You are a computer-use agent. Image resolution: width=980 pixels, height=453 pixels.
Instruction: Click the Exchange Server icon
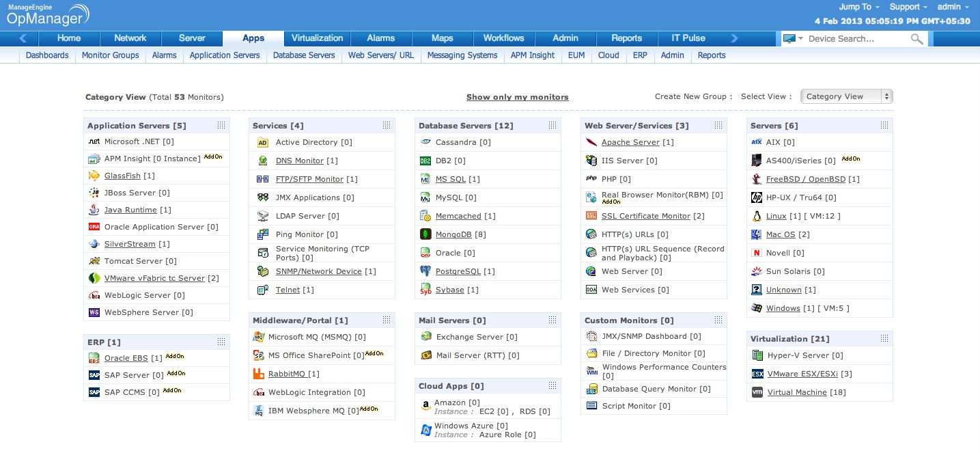426,337
